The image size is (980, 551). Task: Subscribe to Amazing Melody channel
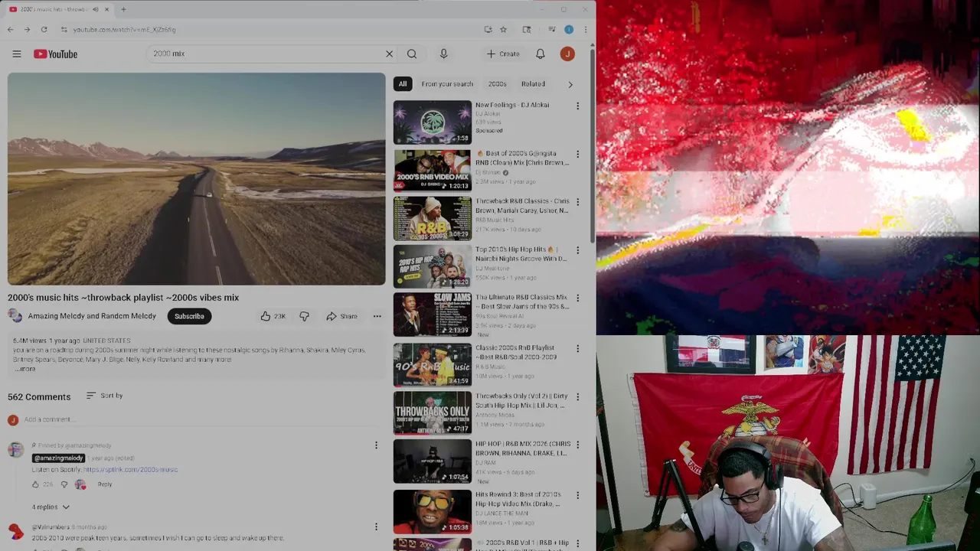(189, 316)
